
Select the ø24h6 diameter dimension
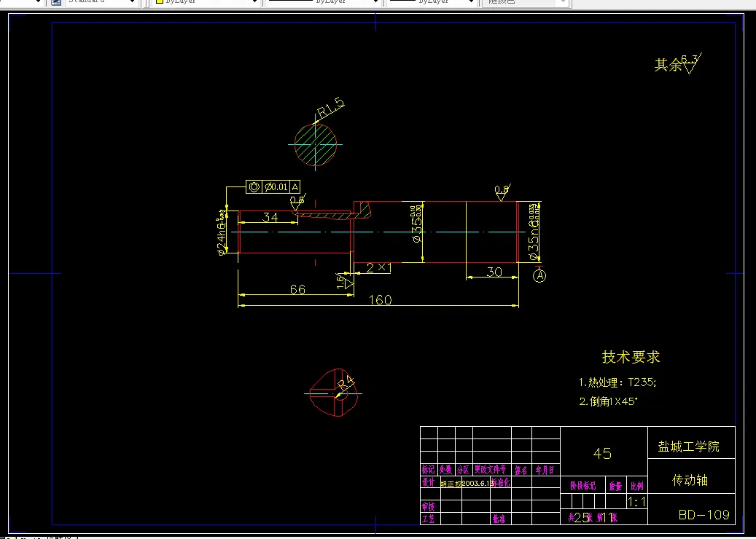coord(222,232)
